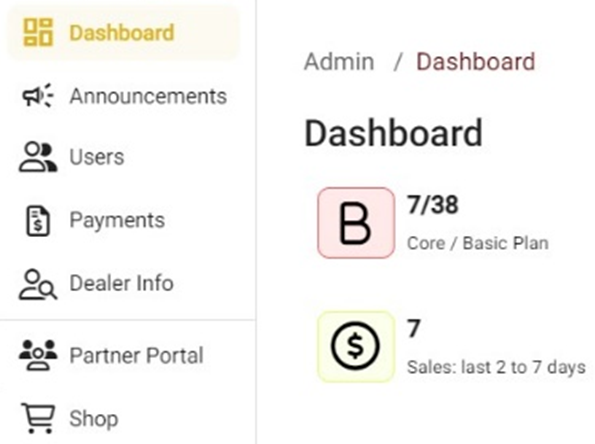Click the Dashboard breadcrumb item

click(476, 61)
